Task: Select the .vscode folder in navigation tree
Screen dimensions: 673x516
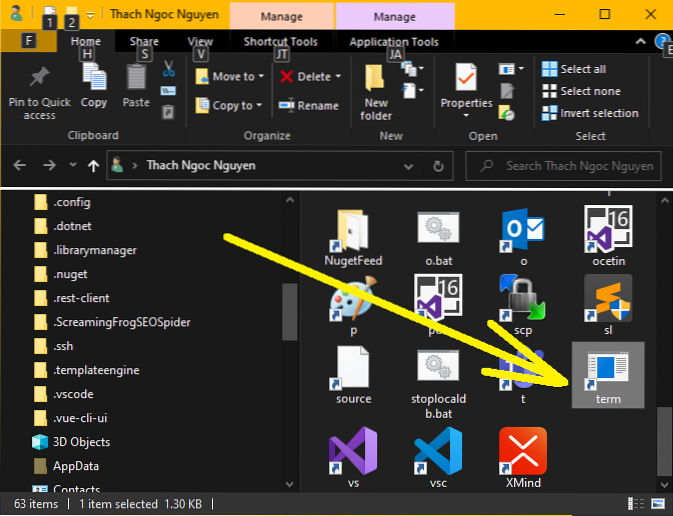Action: [76, 394]
